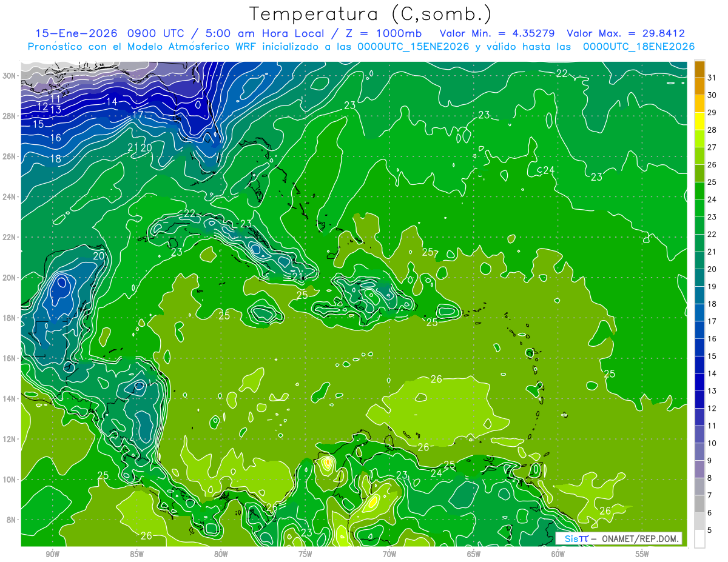
Task: Click the title "Temperatura (C,somb.)"
Action: [x=371, y=15]
